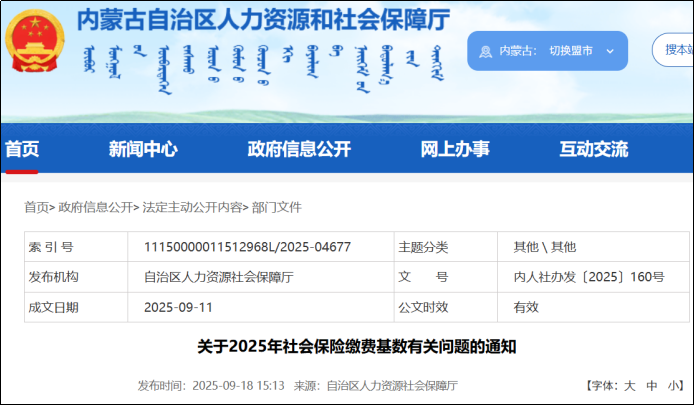Click the index number 11150000011512968L/2025-04677
Viewport: 694px width, 406px height.
(x=247, y=247)
